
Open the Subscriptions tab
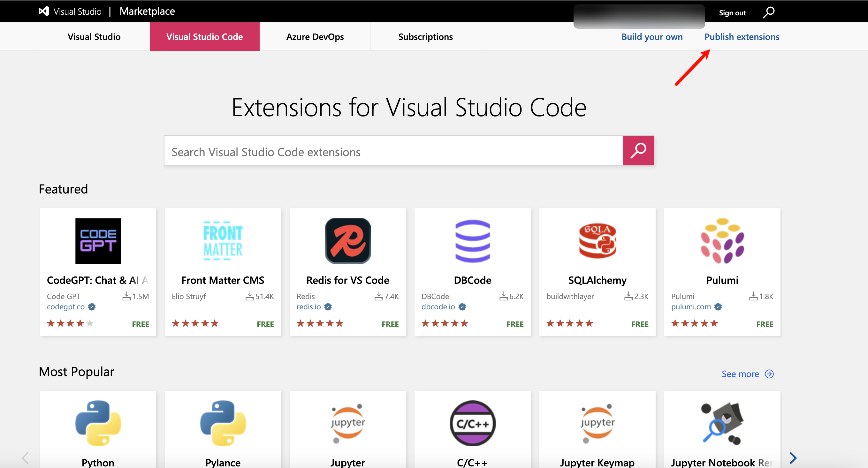425,37
